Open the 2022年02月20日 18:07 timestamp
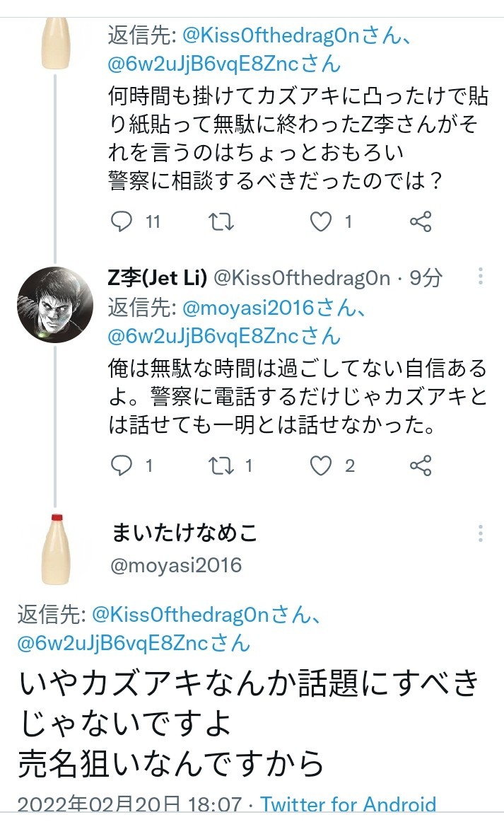 [x=127, y=805]
